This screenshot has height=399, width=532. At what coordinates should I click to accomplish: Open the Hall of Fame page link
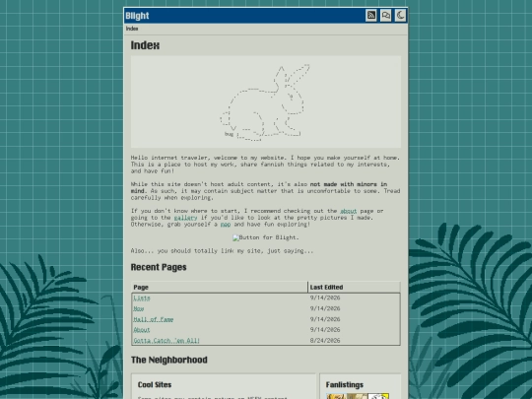tap(154, 319)
